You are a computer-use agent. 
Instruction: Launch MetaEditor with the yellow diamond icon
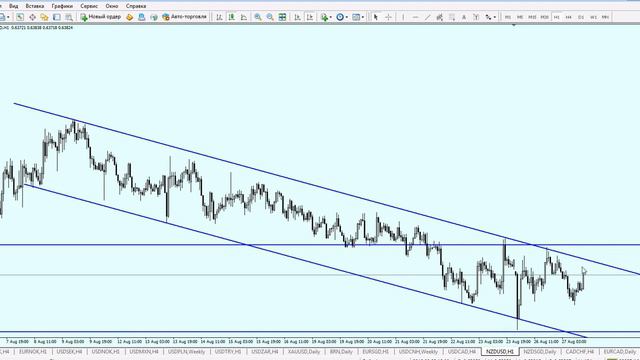click(130, 17)
